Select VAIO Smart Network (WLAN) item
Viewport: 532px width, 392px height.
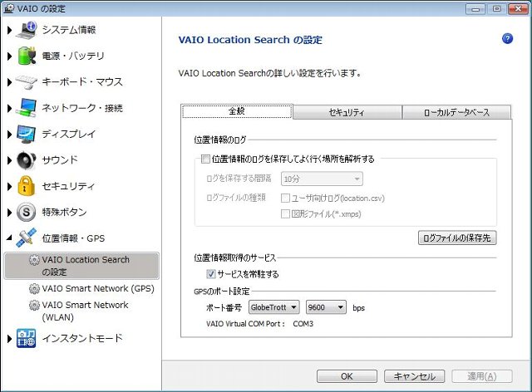coord(85,311)
